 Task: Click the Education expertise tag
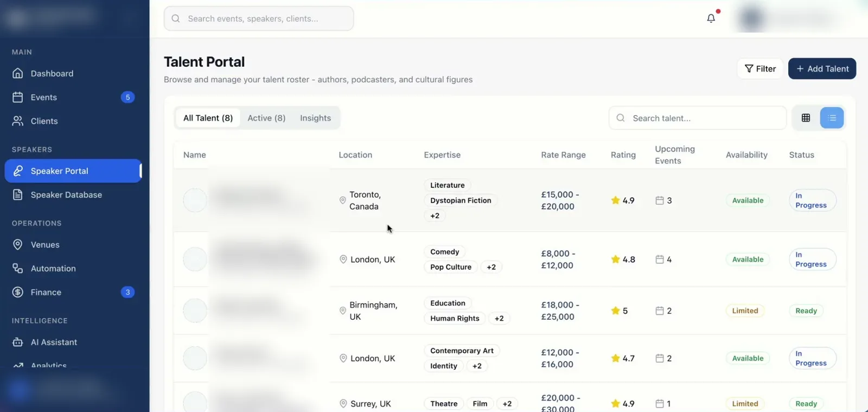point(448,303)
